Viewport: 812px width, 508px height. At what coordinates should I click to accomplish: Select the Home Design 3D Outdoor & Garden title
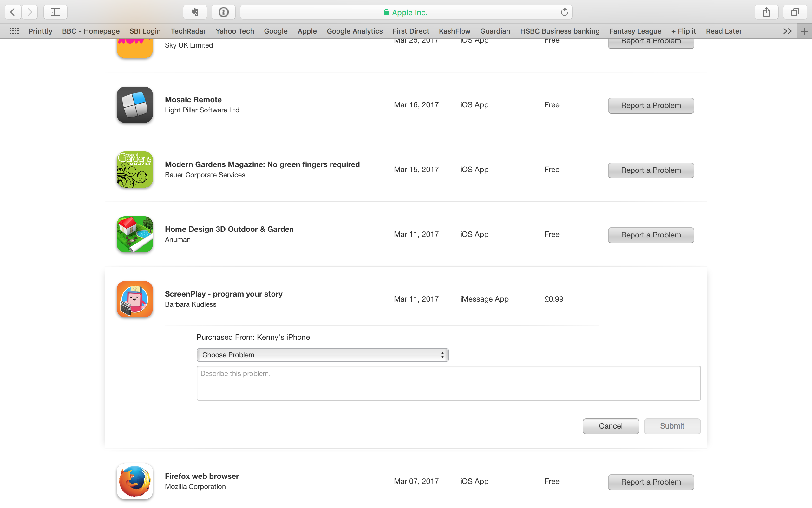tap(229, 229)
